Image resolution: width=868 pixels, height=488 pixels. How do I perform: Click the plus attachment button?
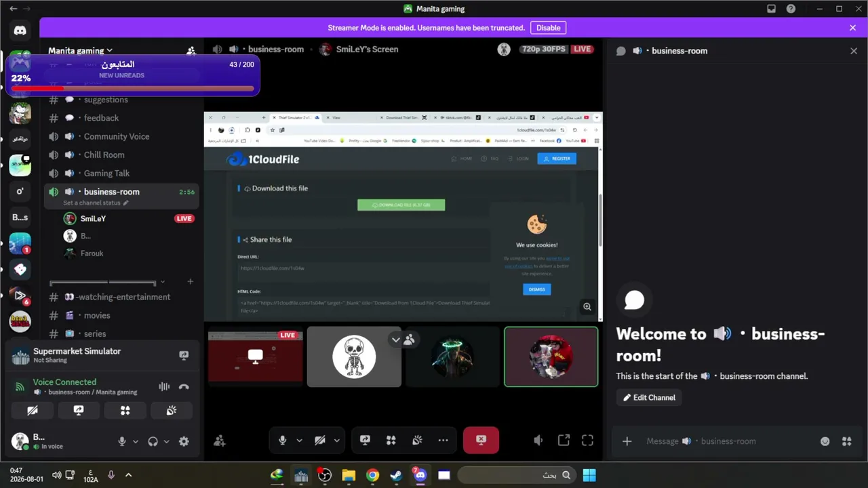pos(627,441)
